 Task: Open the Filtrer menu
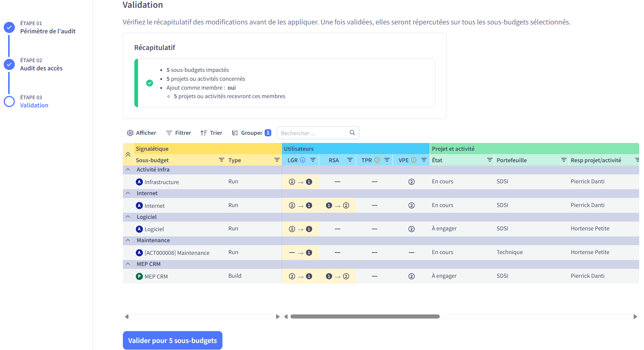[178, 133]
